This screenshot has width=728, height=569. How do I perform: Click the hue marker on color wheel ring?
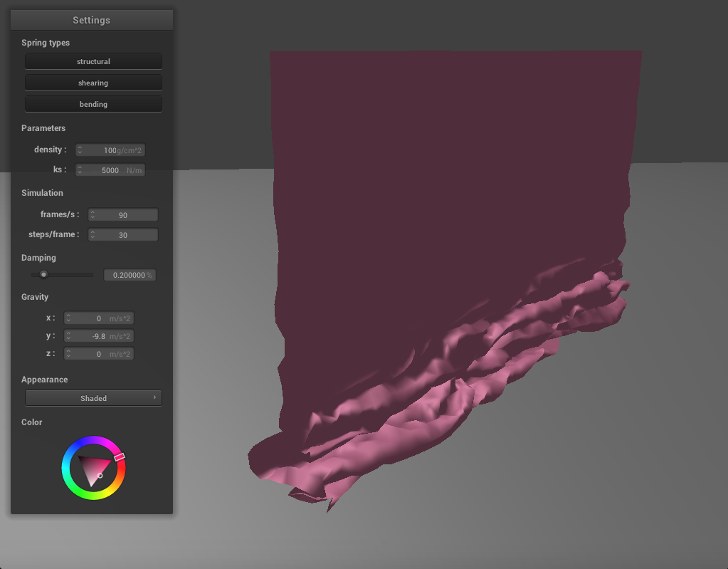(x=120, y=456)
